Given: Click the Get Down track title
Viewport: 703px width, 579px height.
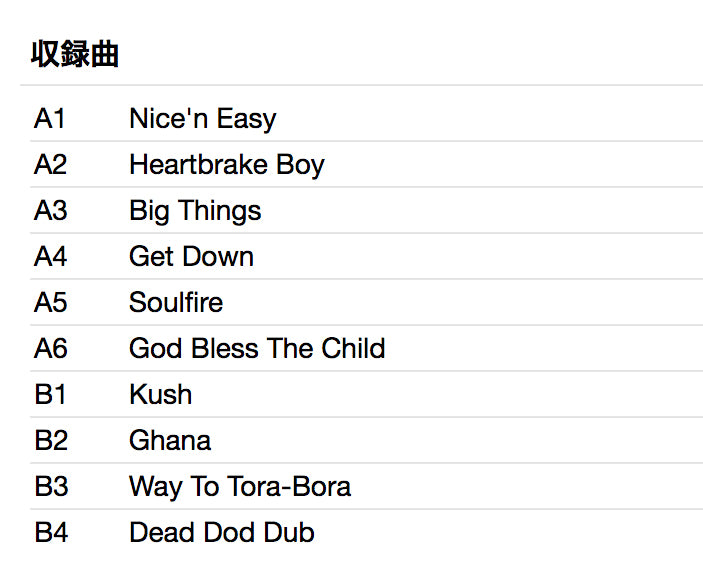Looking at the screenshot, I should (x=191, y=257).
